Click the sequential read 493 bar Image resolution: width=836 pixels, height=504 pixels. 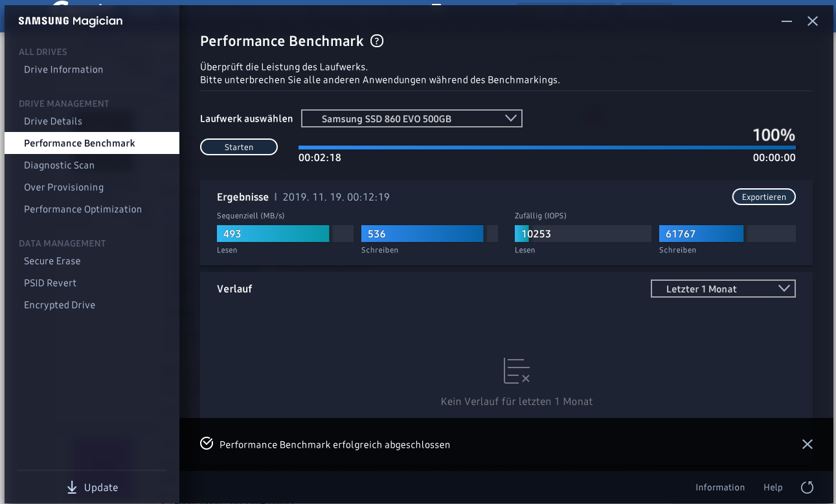pos(285,234)
